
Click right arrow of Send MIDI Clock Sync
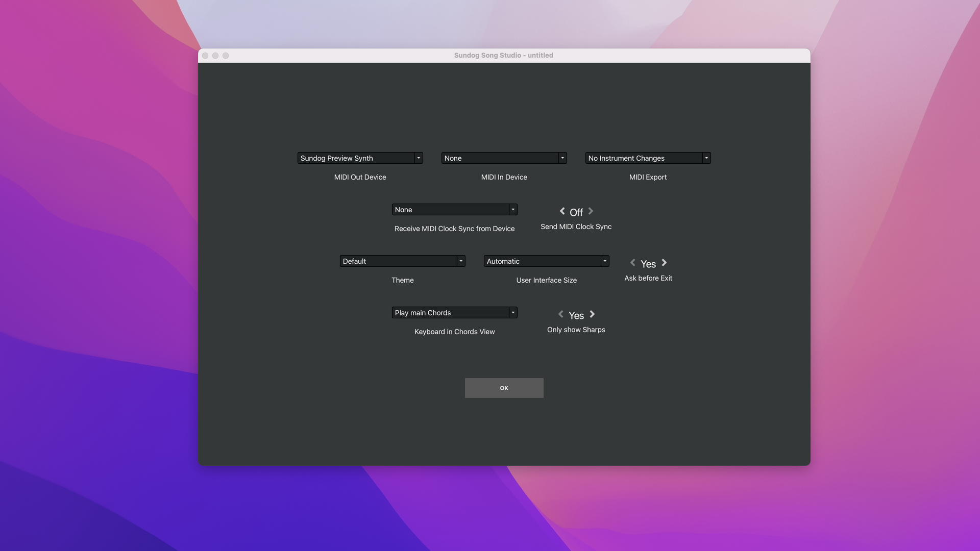[591, 211]
